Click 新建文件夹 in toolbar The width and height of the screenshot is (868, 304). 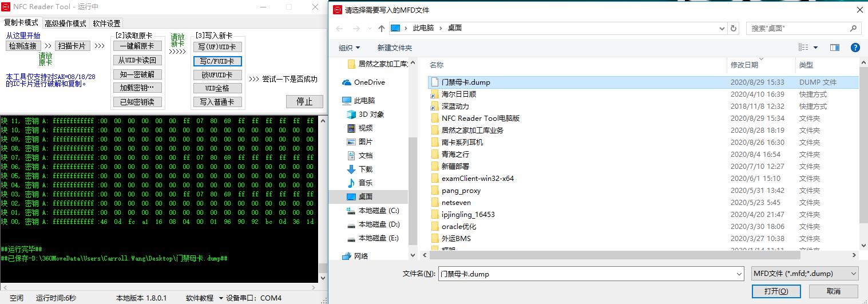tap(395, 48)
